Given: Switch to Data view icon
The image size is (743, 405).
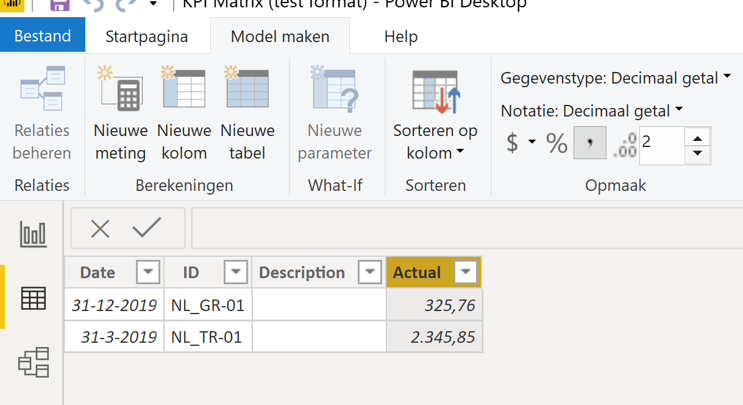Looking at the screenshot, I should point(33,298).
